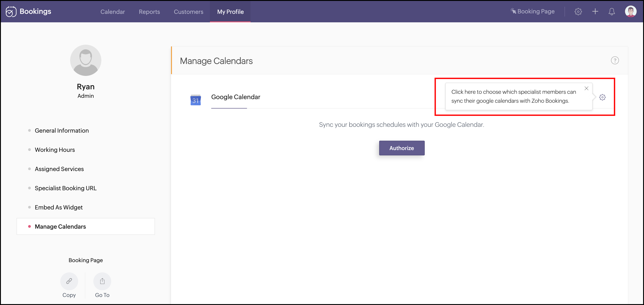The height and width of the screenshot is (305, 644).
Task: Open Google Calendar sync settings gear
Action: pyautogui.click(x=602, y=97)
